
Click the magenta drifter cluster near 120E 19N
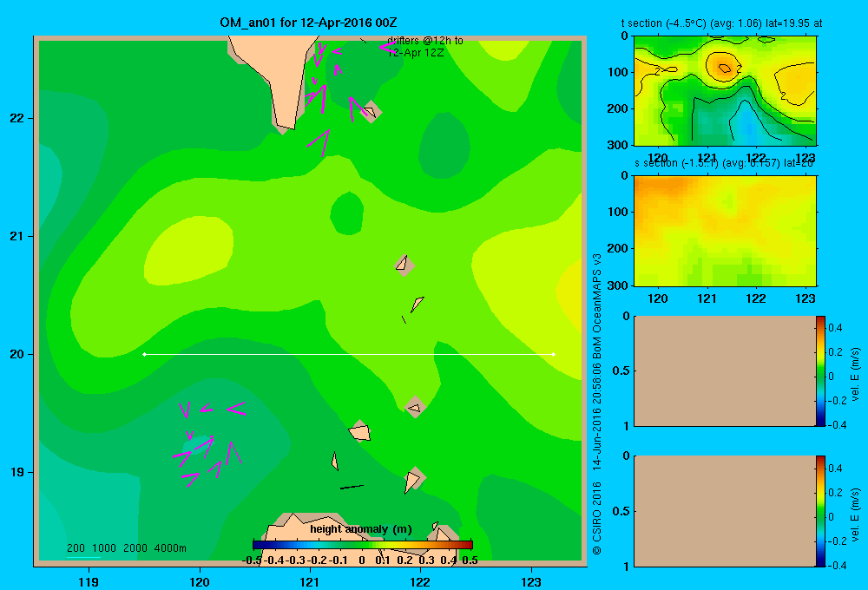208,442
